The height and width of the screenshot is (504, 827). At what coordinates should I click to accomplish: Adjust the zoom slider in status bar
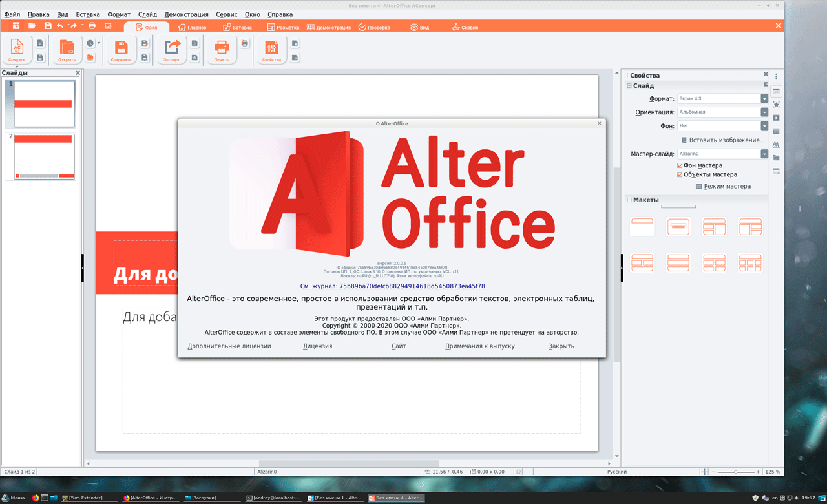tap(735, 472)
